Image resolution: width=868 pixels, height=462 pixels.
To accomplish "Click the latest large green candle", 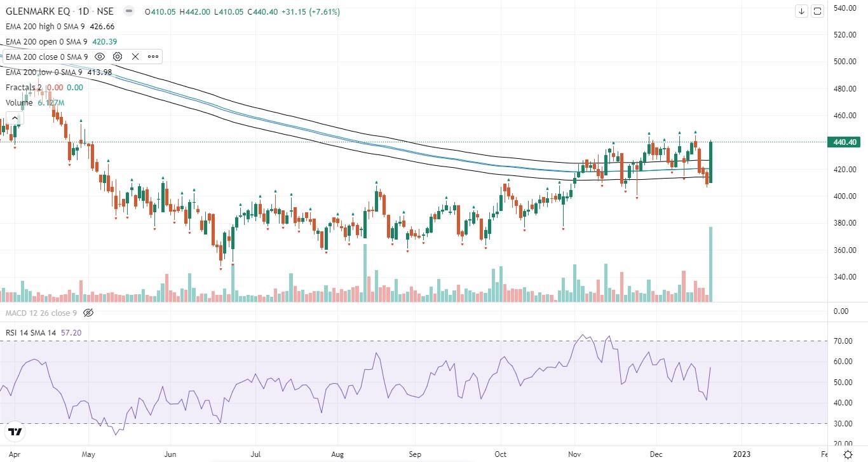I will point(710,163).
